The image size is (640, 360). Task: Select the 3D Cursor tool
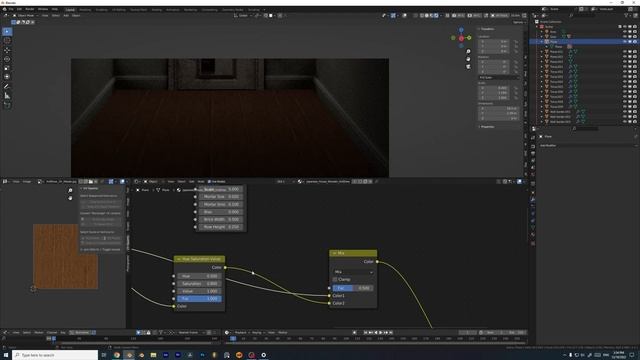7,41
